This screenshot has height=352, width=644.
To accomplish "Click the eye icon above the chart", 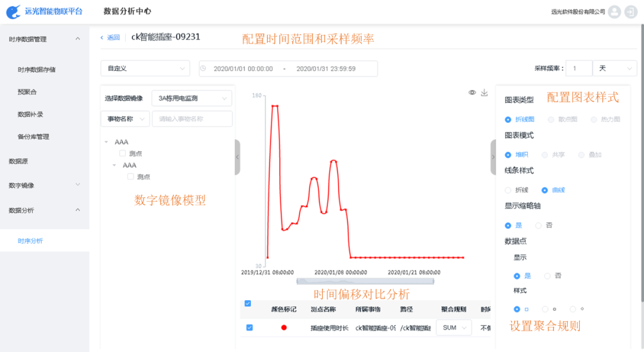I will pos(471,92).
